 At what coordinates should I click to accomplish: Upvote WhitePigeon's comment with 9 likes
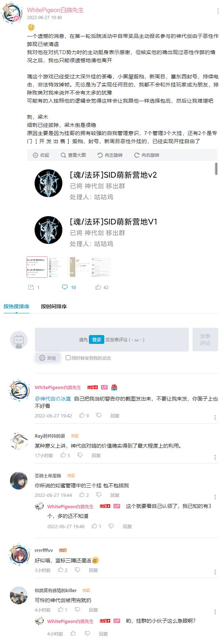coord(84,416)
